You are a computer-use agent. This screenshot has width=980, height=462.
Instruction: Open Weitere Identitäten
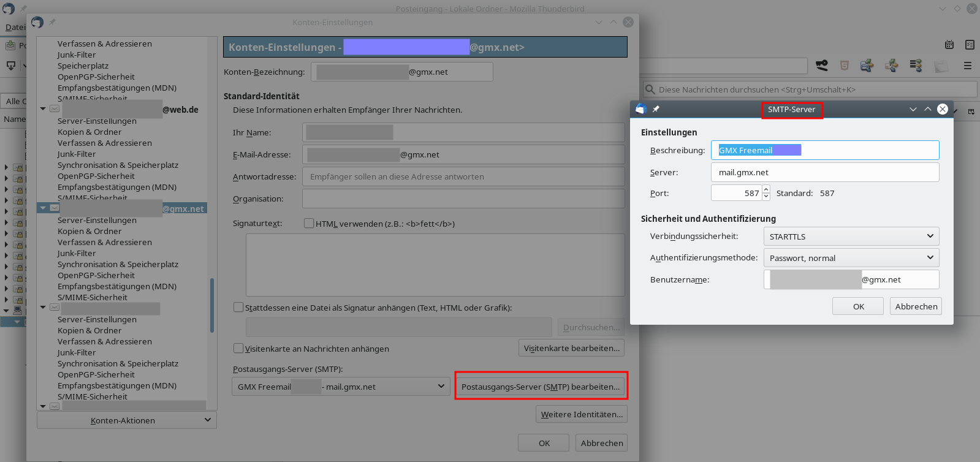pyautogui.click(x=582, y=414)
